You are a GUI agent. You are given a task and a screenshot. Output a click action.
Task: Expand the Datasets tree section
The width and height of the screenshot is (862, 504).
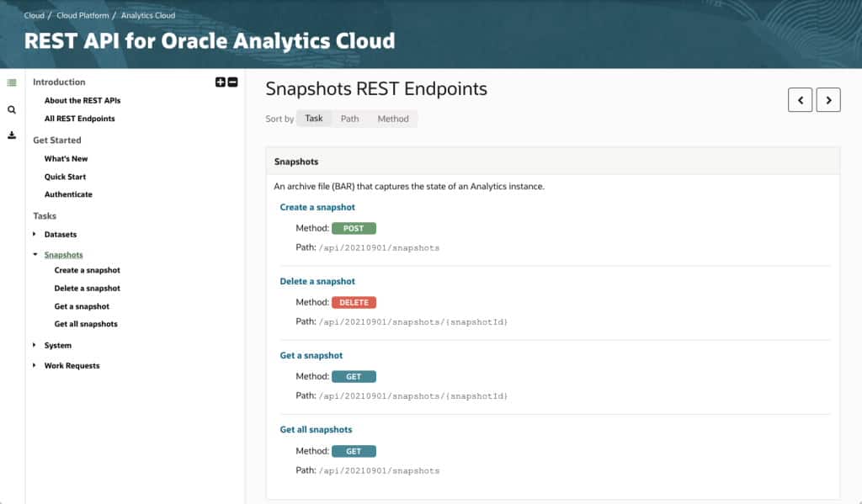pyautogui.click(x=35, y=234)
